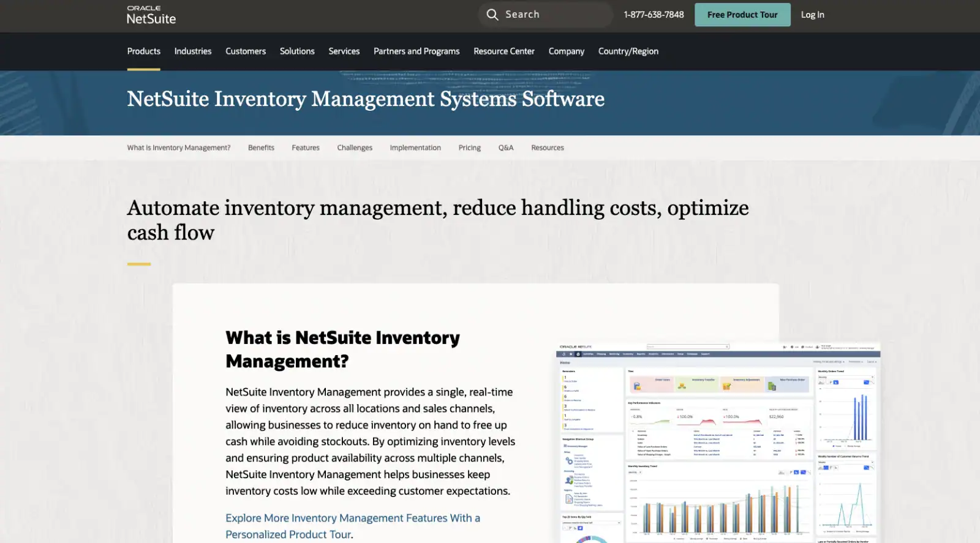
Task: Follow the Explore More Inventory Management Features link
Action: click(x=353, y=526)
